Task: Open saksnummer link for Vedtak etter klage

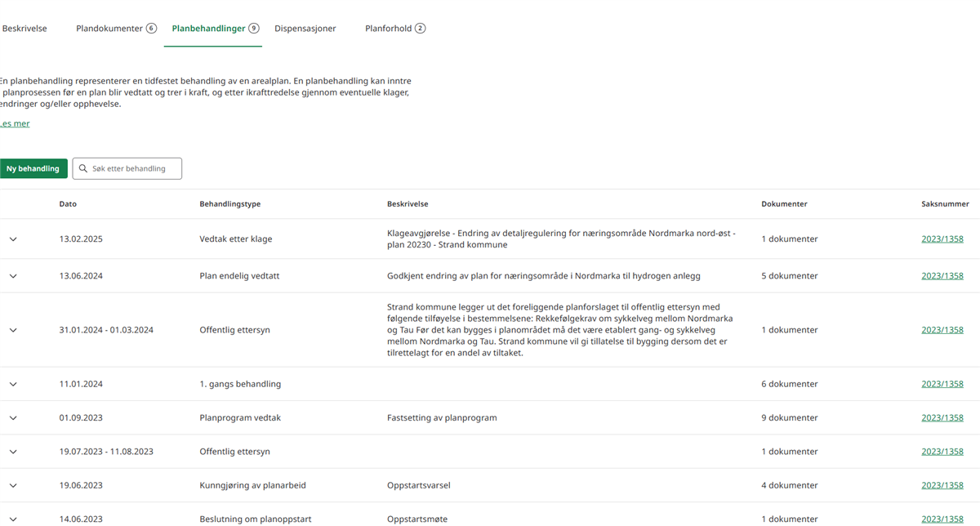Action: tap(942, 239)
